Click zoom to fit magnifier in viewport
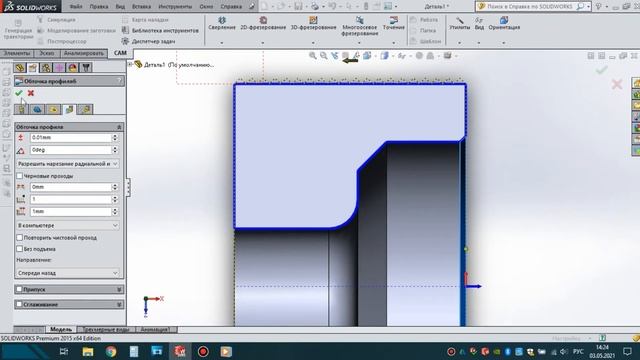Image resolution: width=640 pixels, height=360 pixels. (313, 56)
